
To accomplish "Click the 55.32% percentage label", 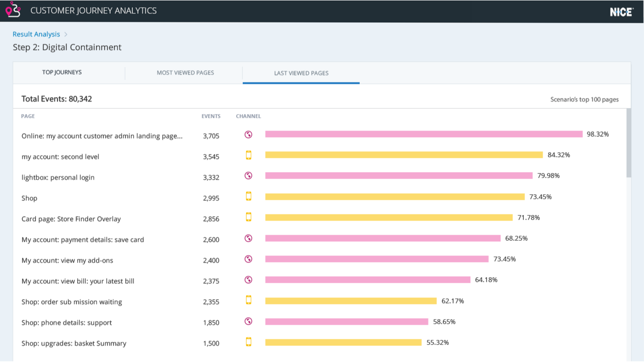I will (x=438, y=342).
